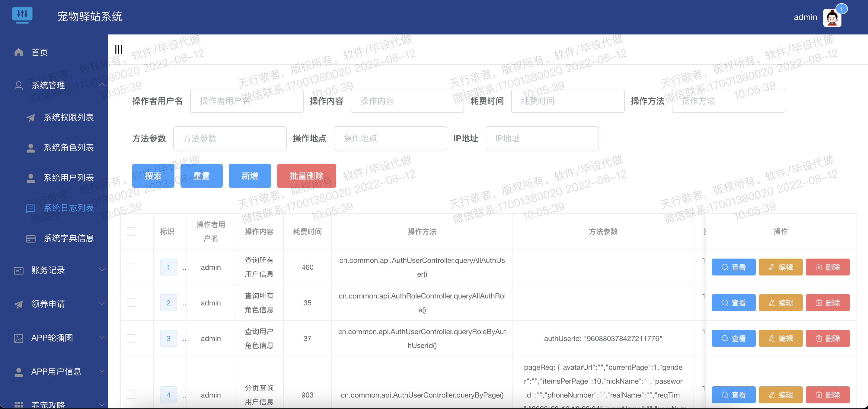The image size is (868, 409).
Task: Select 系统日志列表 in the sidebar
Action: [x=69, y=208]
